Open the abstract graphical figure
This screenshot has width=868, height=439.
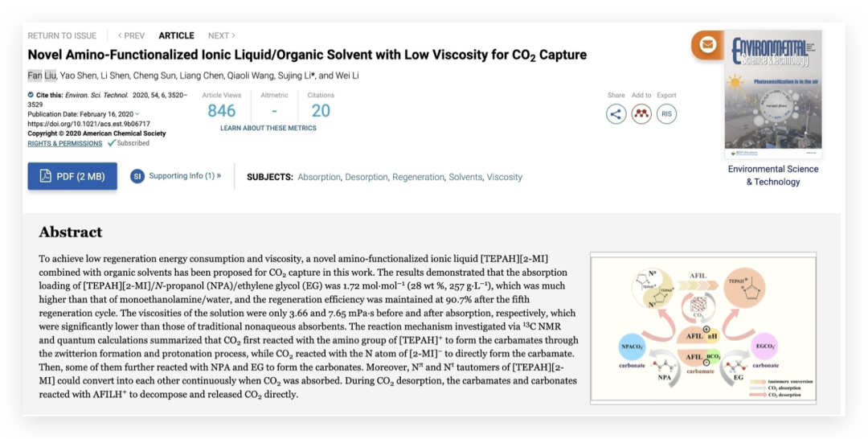coord(703,327)
